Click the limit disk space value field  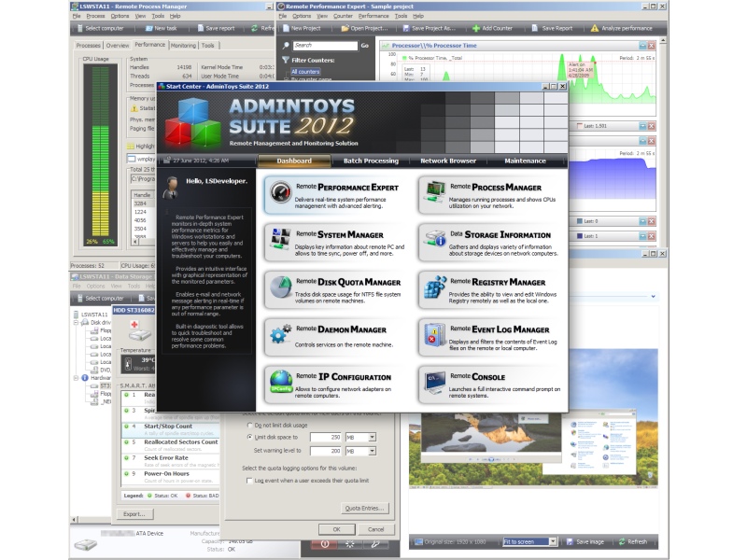coord(326,437)
